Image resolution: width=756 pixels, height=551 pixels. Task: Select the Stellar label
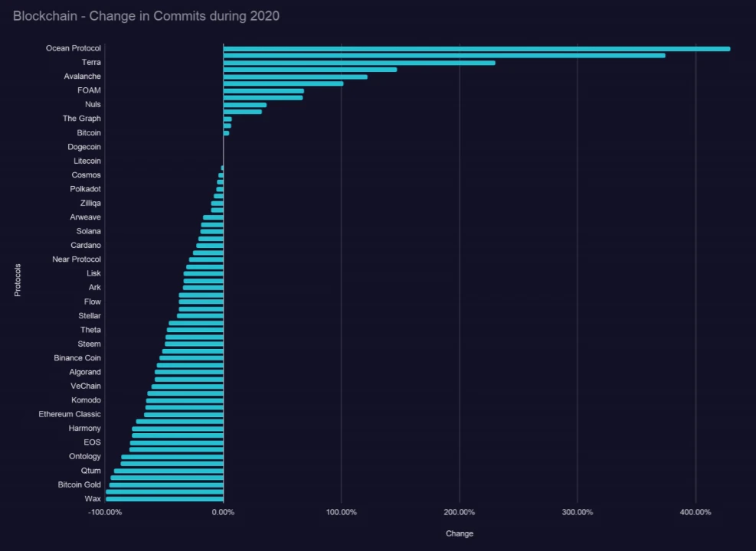(x=90, y=315)
